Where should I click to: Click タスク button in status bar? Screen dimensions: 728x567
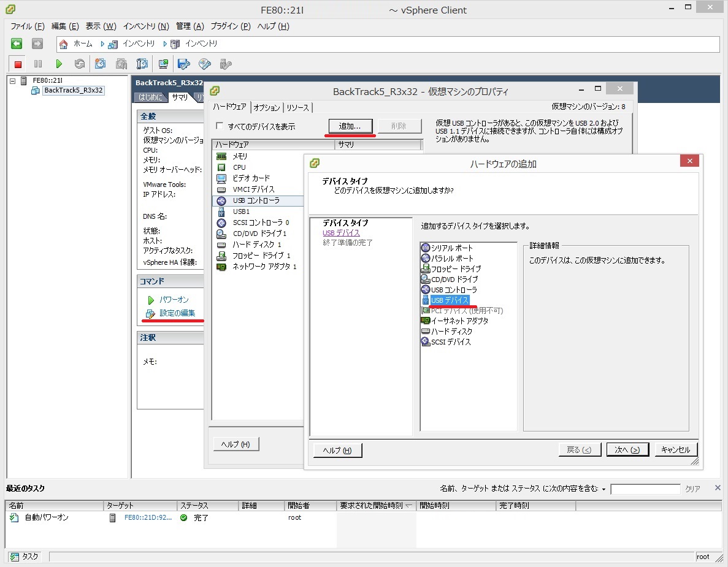tap(25, 557)
